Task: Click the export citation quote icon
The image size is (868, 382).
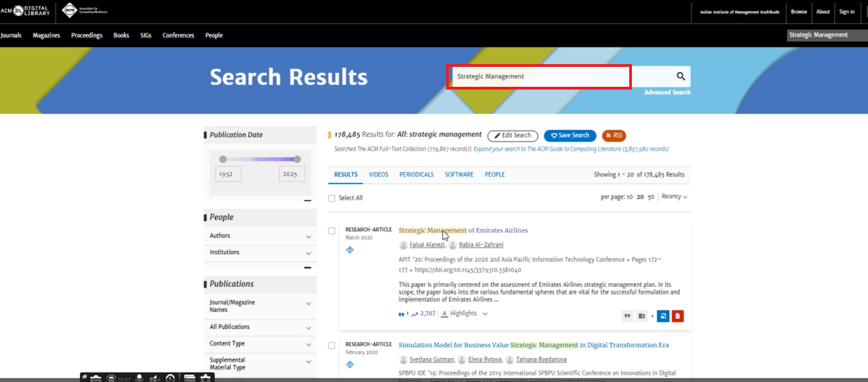Action: [627, 316]
